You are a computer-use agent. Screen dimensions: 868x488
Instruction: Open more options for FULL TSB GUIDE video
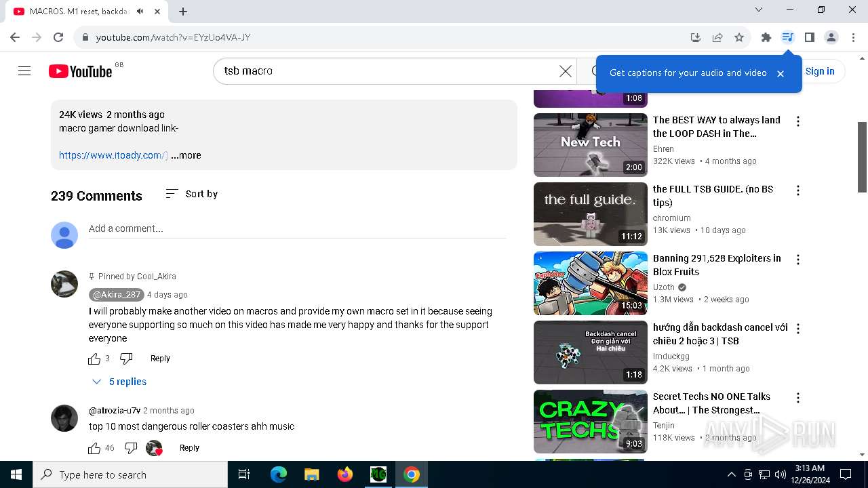click(798, 190)
